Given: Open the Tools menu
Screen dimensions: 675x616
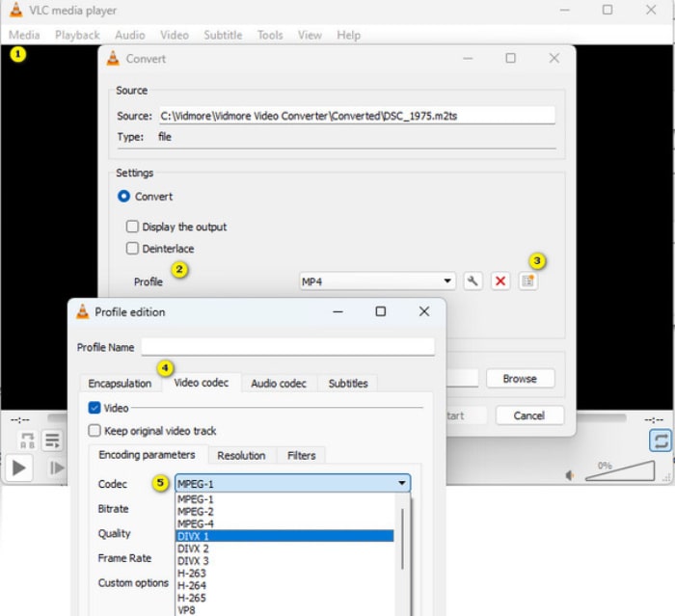Looking at the screenshot, I should tap(270, 35).
